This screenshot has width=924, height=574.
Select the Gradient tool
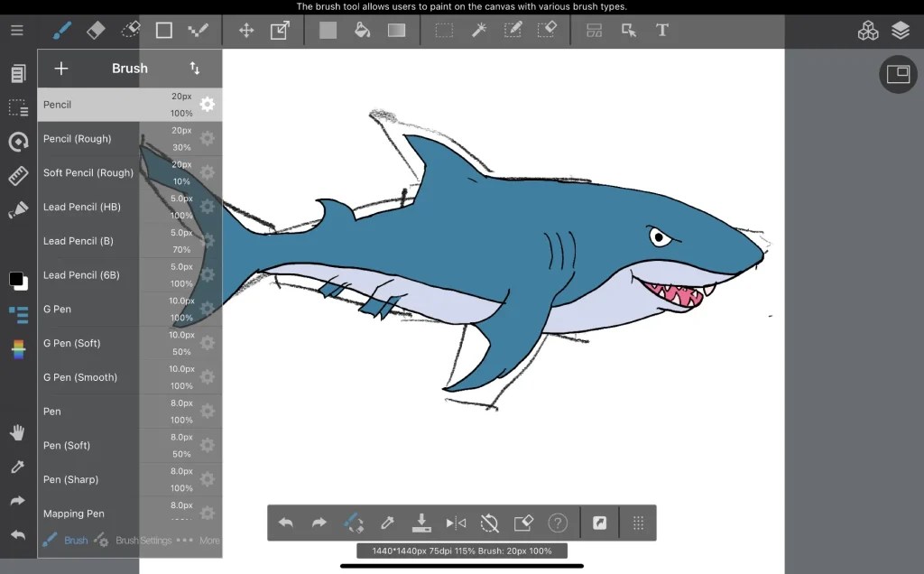pos(396,30)
